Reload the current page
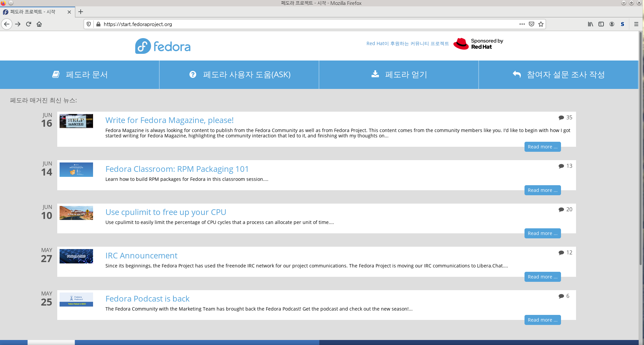 coord(28,24)
